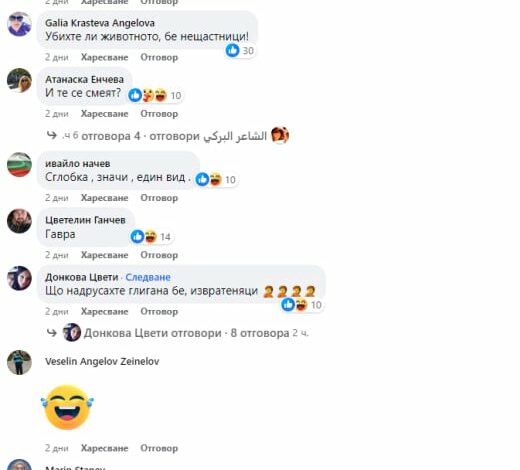The width and height of the screenshot is (520, 470).
Task: Like Galia Krasteva Angelova's comment with Харесване
Action: 104,57
